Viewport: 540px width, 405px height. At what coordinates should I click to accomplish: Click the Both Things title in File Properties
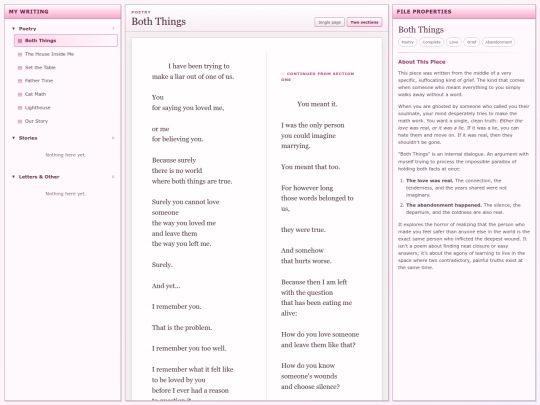(x=421, y=30)
